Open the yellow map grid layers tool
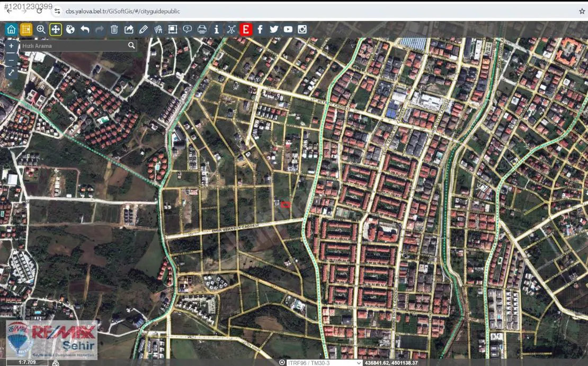 point(26,29)
